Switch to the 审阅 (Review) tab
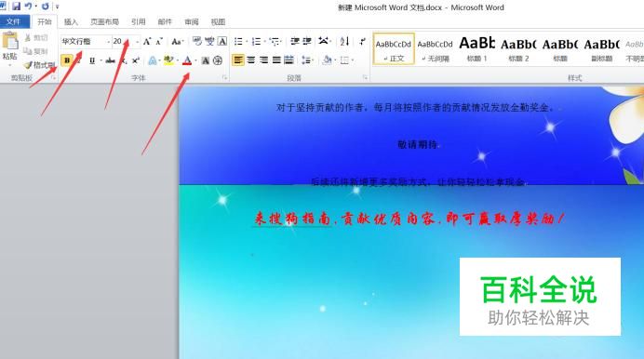This screenshot has height=359, width=644. pos(192,21)
